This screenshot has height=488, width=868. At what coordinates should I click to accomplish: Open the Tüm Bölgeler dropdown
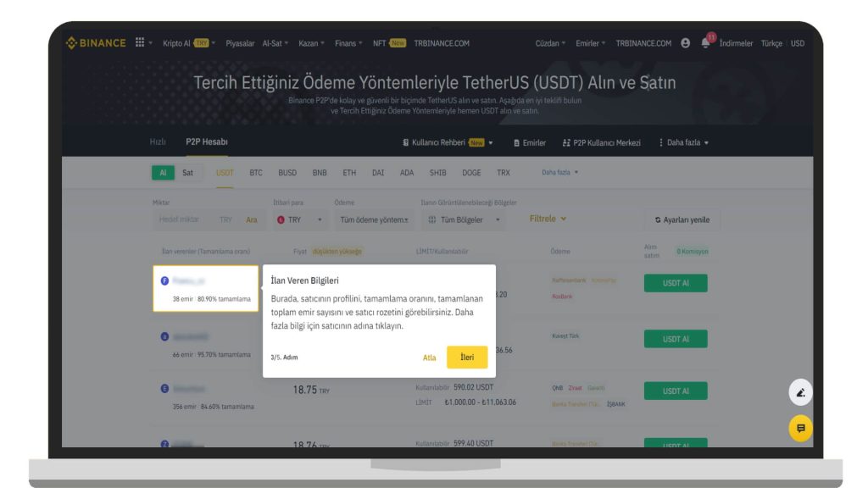pyautogui.click(x=465, y=219)
